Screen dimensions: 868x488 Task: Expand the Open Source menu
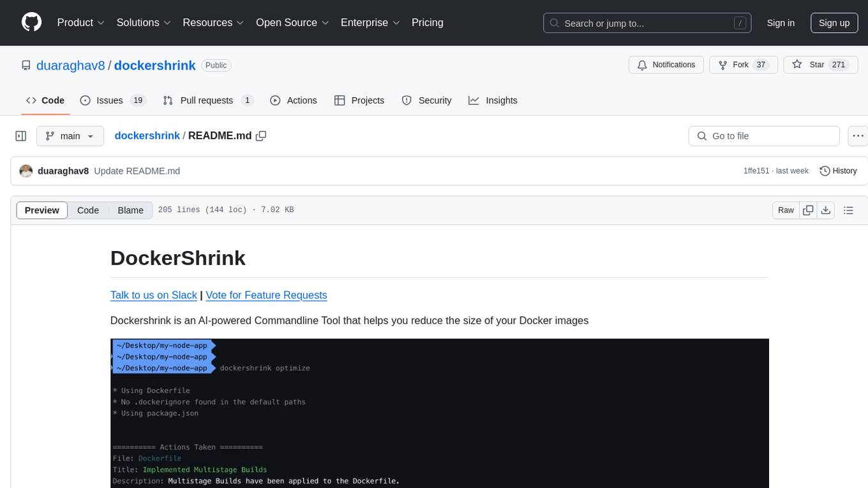292,22
